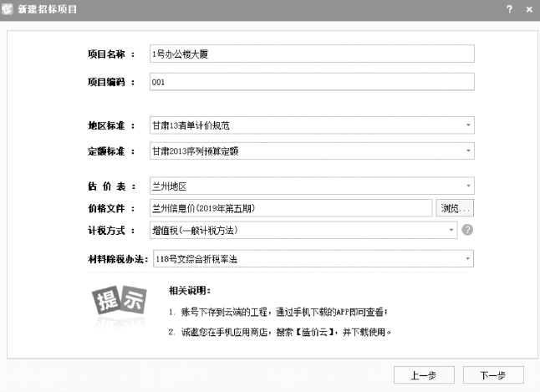The height and width of the screenshot is (392, 540).
Task: Open the 计税方式 dropdown
Action: 303,230
